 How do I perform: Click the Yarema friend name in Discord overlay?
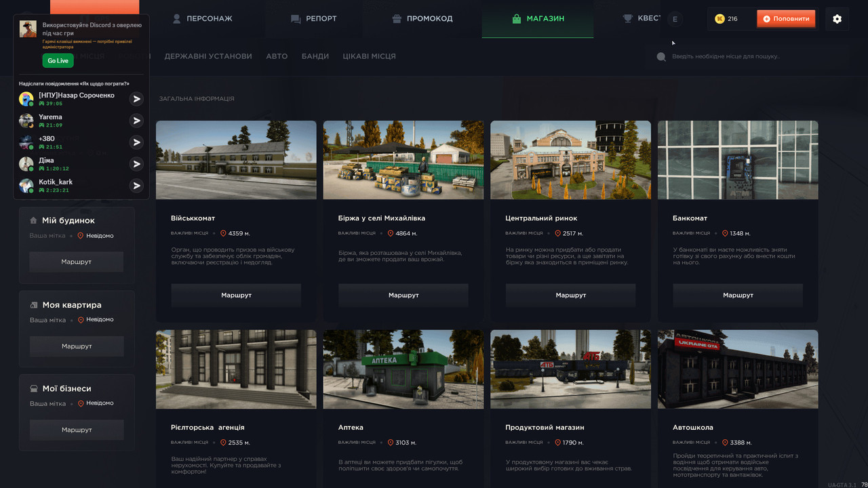50,117
